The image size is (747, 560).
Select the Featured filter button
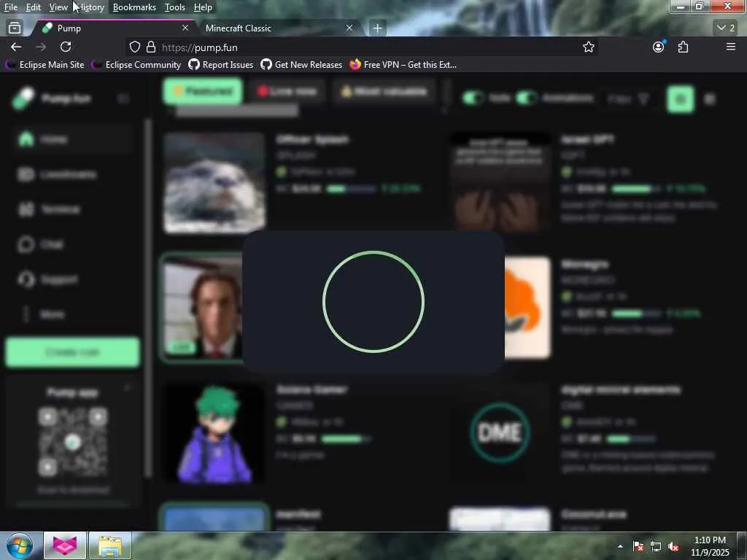point(203,91)
